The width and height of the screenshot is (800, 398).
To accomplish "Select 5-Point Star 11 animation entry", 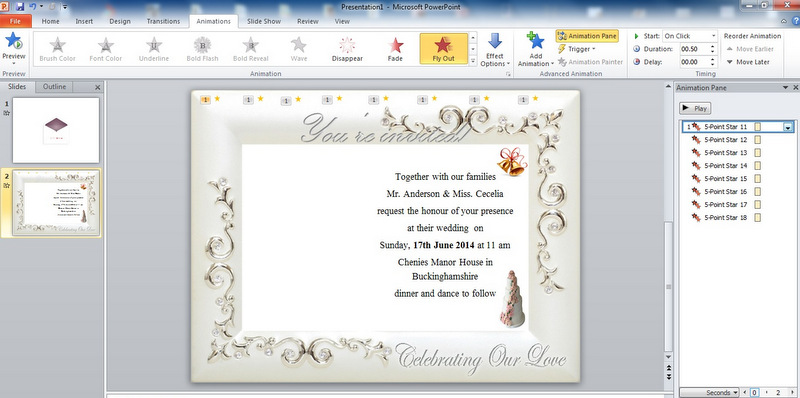I will [737, 127].
